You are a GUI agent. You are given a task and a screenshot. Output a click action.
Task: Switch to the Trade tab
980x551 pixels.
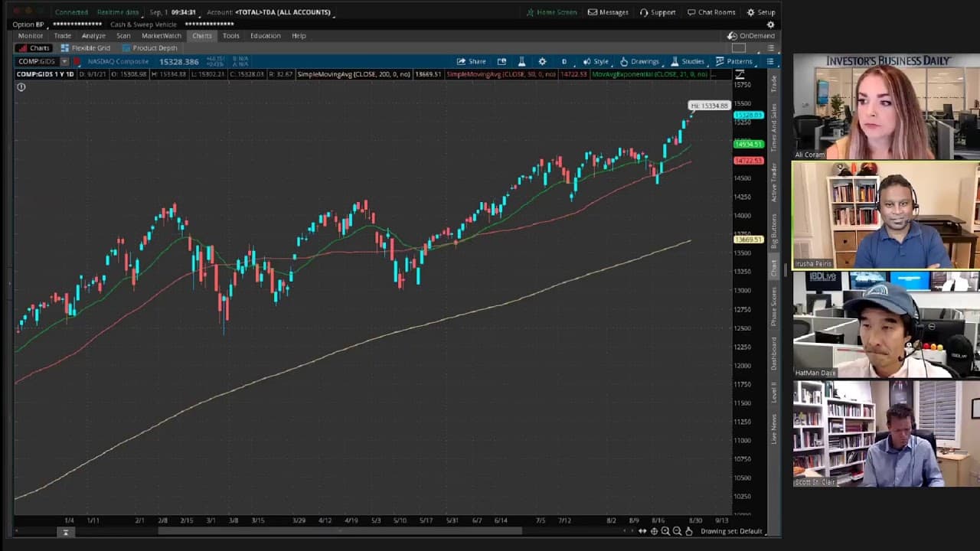tap(63, 36)
